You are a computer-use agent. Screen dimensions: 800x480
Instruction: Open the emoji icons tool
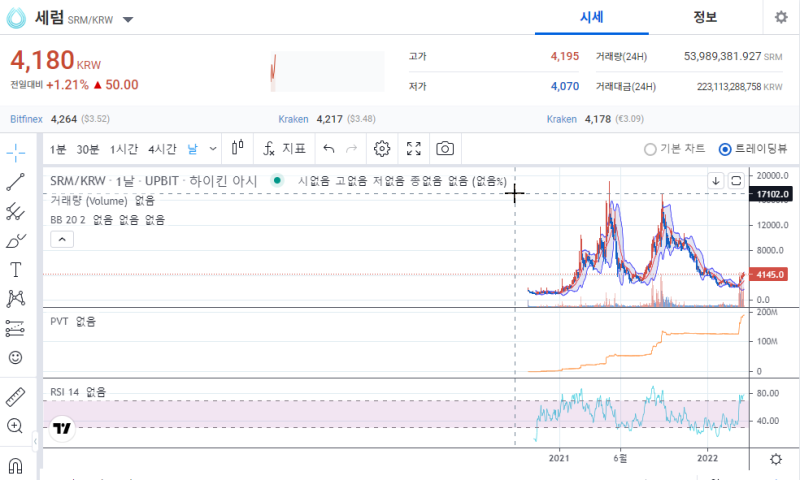[16, 358]
